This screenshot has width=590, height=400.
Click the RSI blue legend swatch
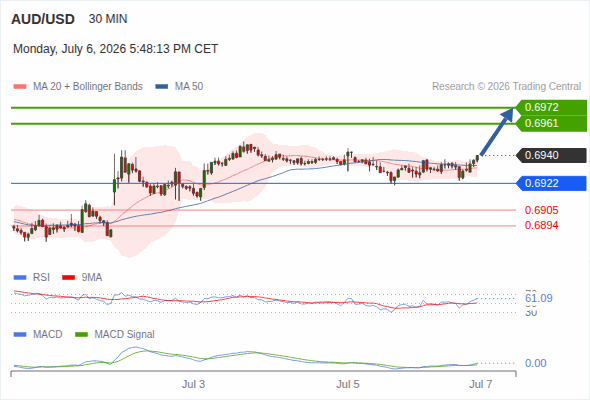(x=20, y=278)
